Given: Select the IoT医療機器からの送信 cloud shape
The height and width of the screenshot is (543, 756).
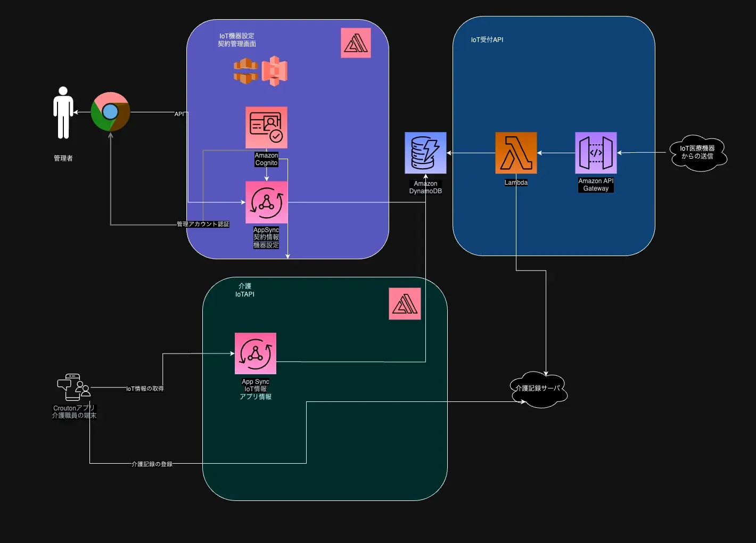Looking at the screenshot, I should (x=697, y=153).
